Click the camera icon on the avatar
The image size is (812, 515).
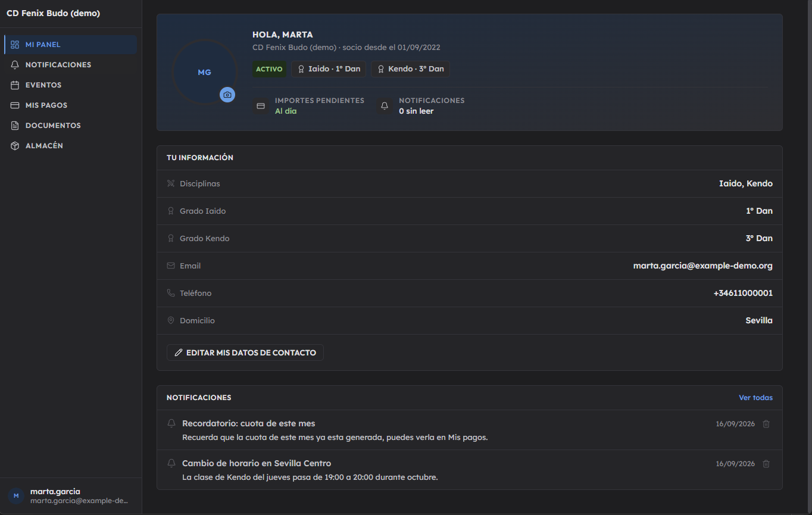pos(227,95)
